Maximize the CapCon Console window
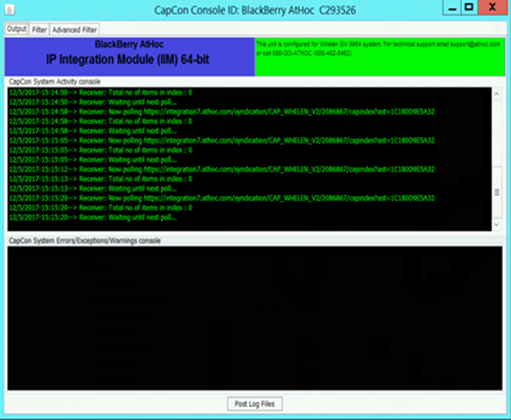The image size is (511, 420). [x=469, y=8]
